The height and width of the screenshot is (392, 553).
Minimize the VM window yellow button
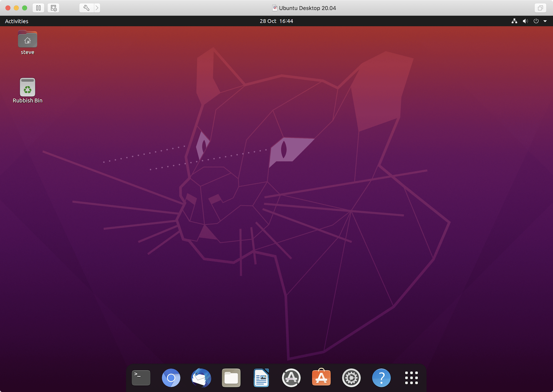tap(16, 8)
